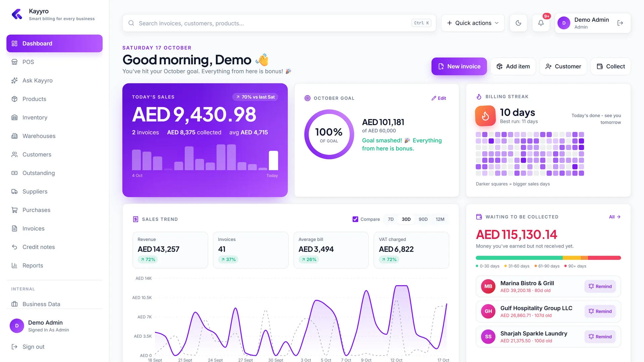This screenshot has height=362, width=644.
Task: Edit the October goal
Action: click(439, 98)
